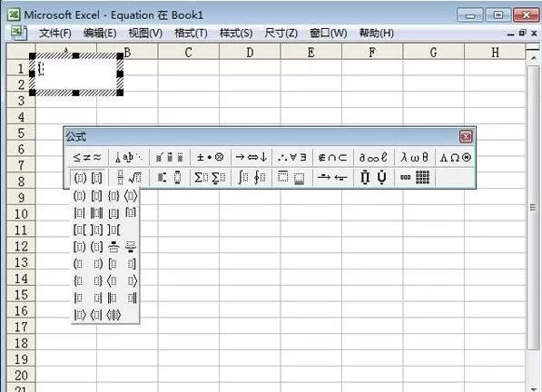Open operator symbols palette (± • ⊗)
This screenshot has height=392, width=542.
pyautogui.click(x=210, y=158)
